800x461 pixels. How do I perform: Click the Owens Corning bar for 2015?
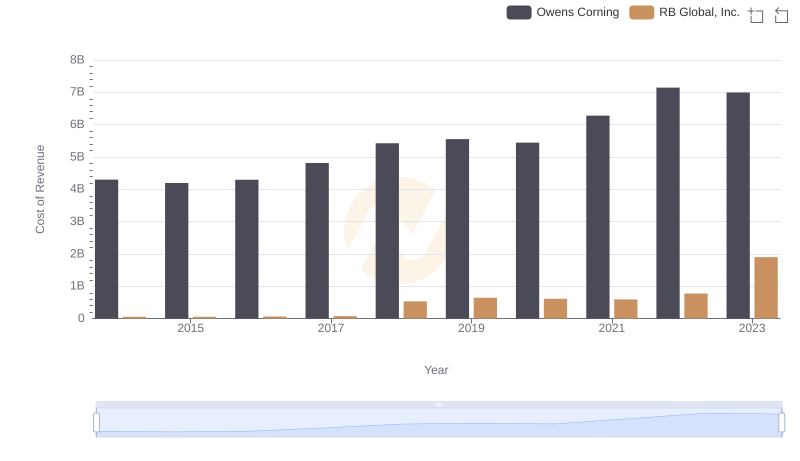pyautogui.click(x=177, y=251)
